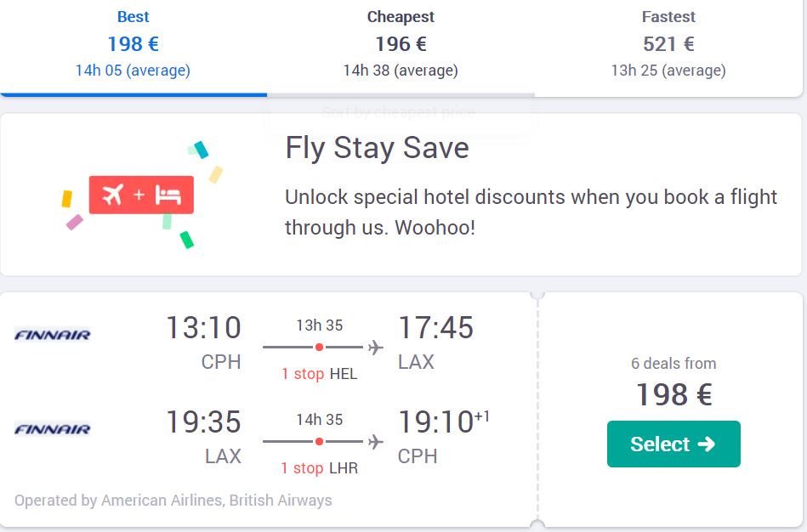This screenshot has width=807, height=532.
Task: Click the outbound airplane arrow icon
Action: pos(376,348)
